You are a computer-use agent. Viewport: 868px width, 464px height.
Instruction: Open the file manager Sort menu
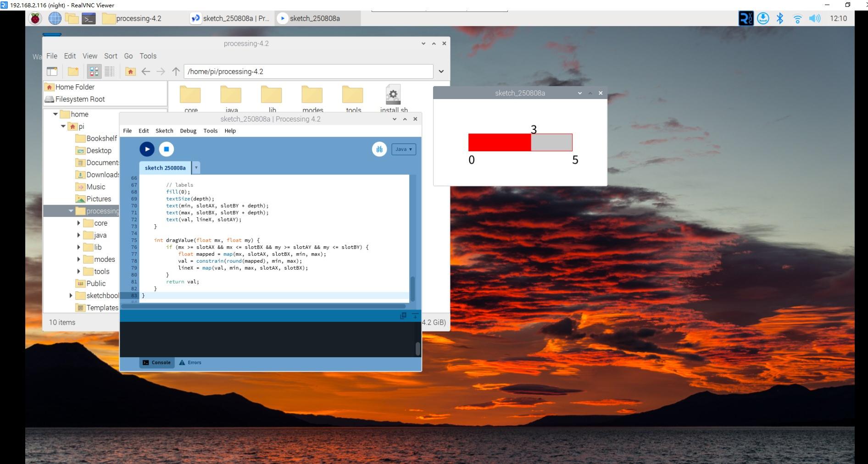[x=111, y=56]
